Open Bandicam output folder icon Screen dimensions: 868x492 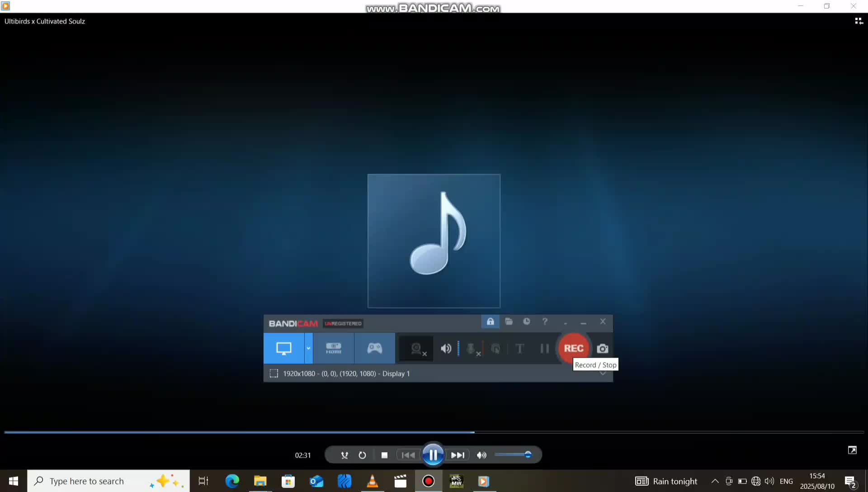coord(509,322)
